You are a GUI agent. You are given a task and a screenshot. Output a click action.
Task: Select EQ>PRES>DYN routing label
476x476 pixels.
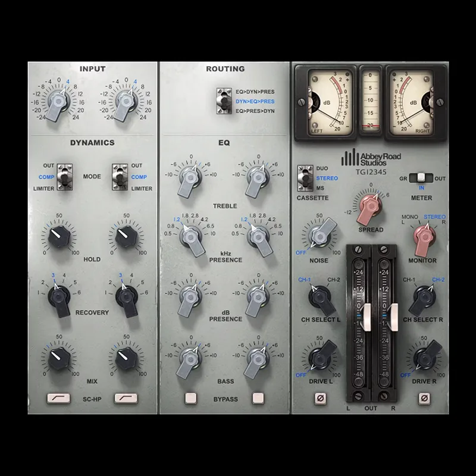click(x=255, y=111)
